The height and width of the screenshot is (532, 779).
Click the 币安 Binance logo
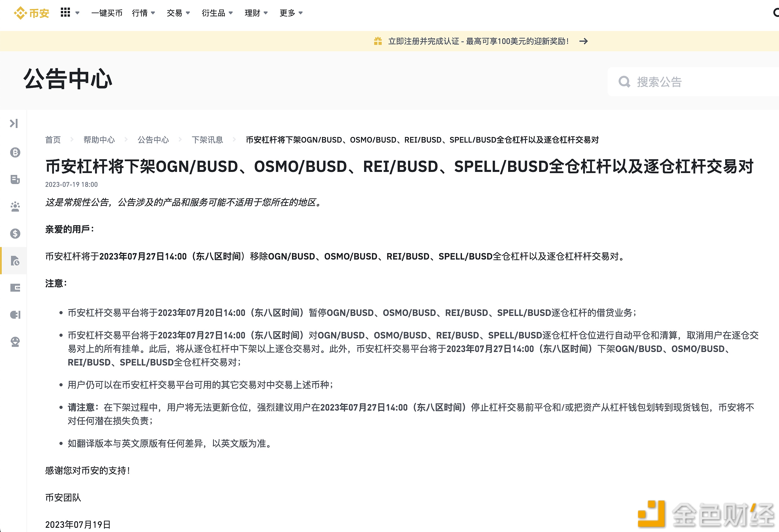click(x=32, y=13)
